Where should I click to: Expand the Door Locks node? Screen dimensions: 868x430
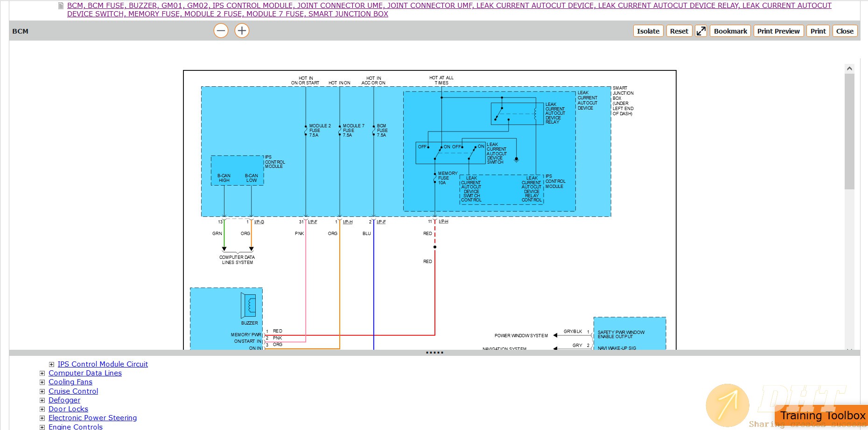42,409
